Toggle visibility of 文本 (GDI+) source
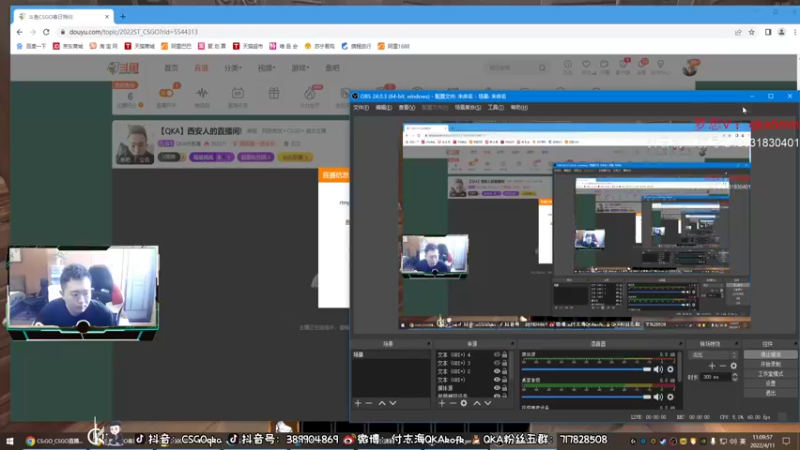Screen dimensions: 800x450 click(x=496, y=380)
